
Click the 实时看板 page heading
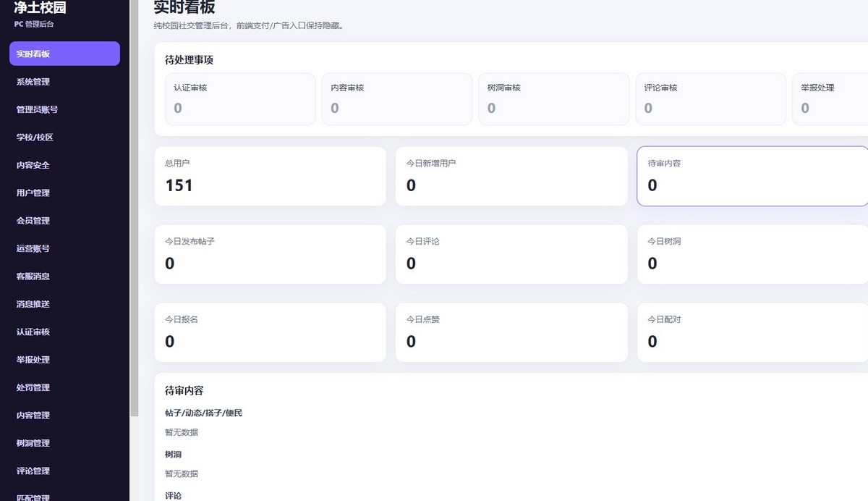(184, 7)
